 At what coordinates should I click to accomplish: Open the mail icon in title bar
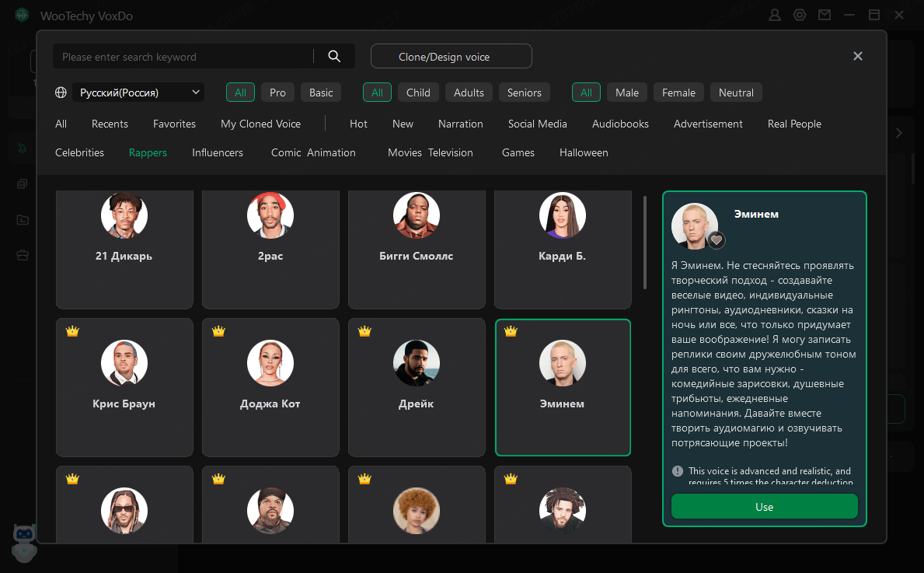point(825,15)
